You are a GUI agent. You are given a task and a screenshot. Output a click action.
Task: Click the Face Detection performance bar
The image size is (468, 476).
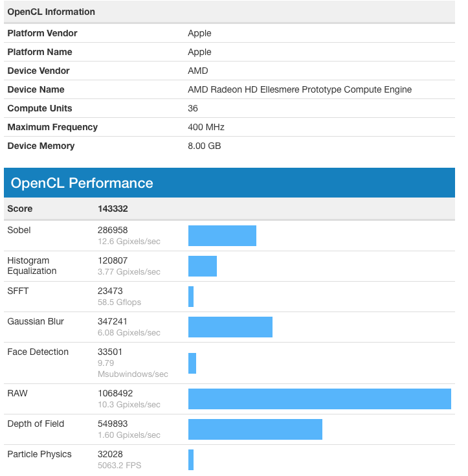192,363
